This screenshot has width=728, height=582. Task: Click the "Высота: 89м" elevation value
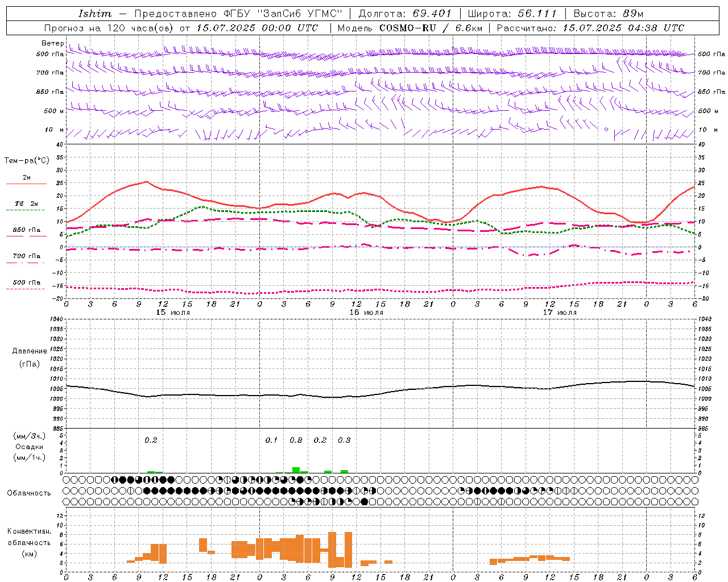pos(609,14)
